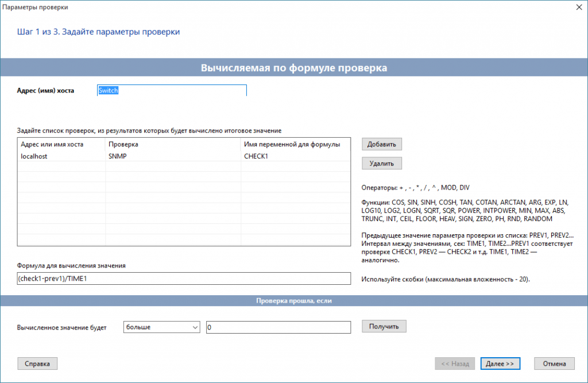The width and height of the screenshot is (588, 383).
Task: Cancel the dialog with Отмена
Action: [x=554, y=363]
